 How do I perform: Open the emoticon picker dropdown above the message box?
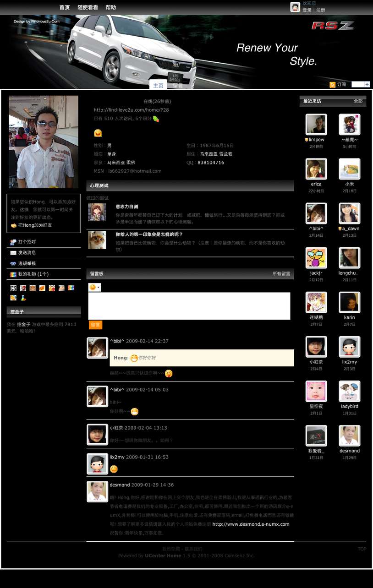pos(94,287)
